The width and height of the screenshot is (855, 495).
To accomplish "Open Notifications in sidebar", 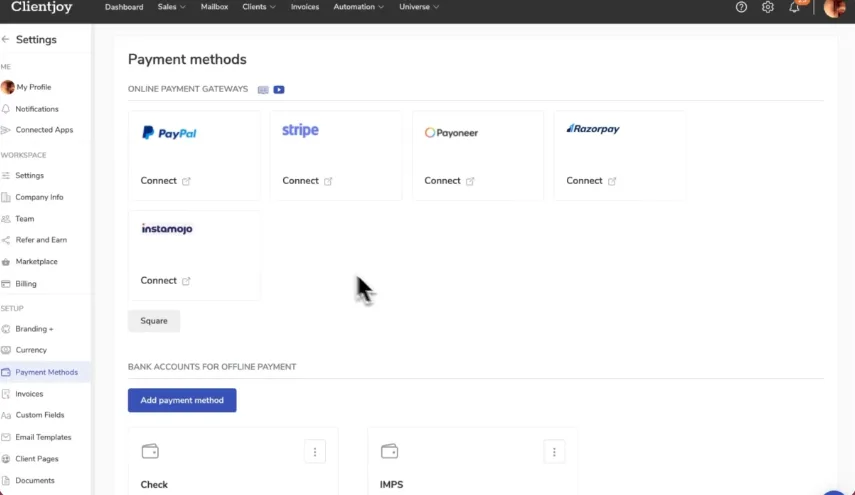I will tap(37, 109).
